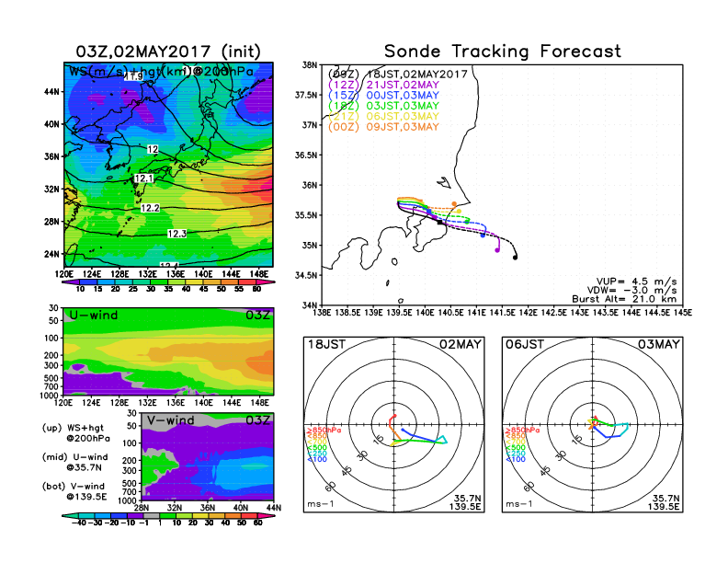This screenshot has height=563, width=728.
Task: Select the blue '(15Z) 00JST,03MAY' legend entry
Action: click(383, 96)
